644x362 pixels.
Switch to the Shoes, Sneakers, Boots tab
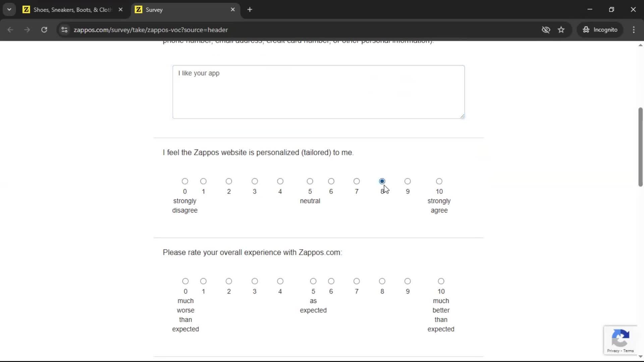(73, 10)
